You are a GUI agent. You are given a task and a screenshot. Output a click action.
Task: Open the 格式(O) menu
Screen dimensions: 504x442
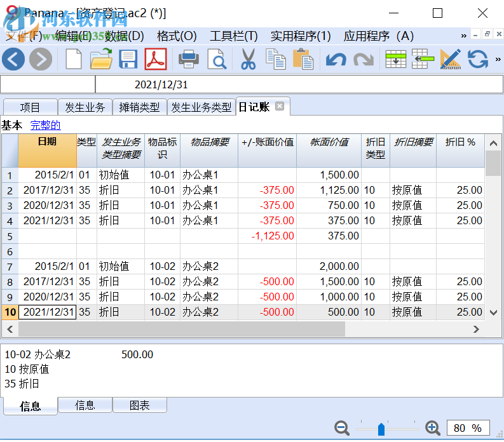177,36
